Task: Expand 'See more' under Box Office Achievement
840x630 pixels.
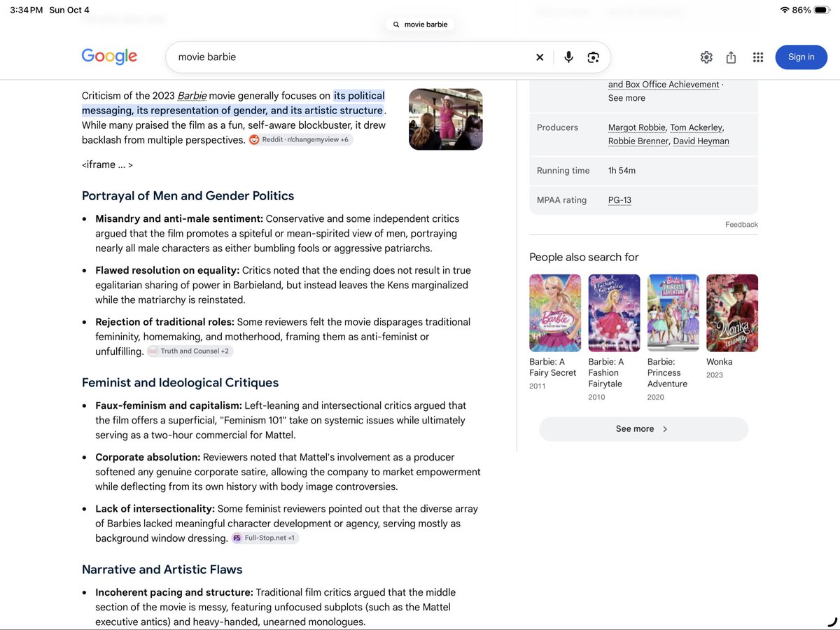Action: (x=626, y=98)
